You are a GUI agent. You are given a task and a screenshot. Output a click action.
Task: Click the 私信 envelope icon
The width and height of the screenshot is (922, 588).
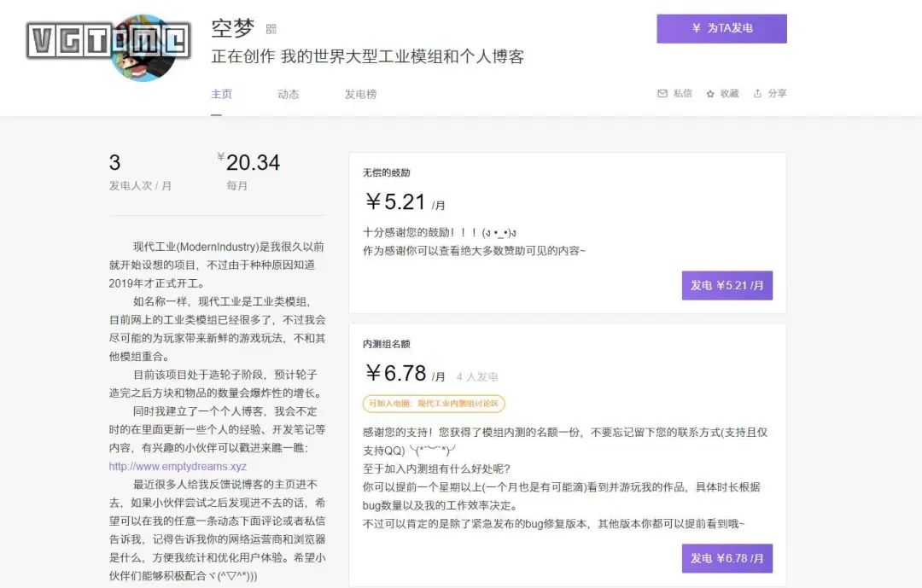pyautogui.click(x=662, y=94)
